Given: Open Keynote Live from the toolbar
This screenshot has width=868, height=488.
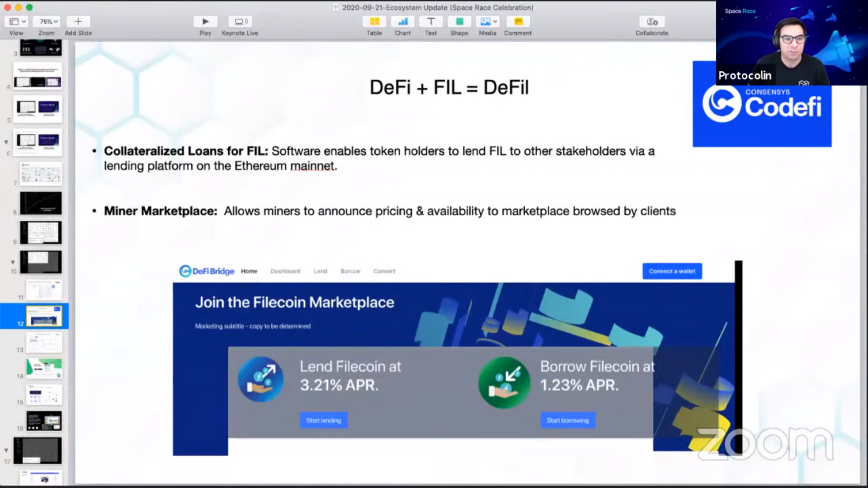Looking at the screenshot, I should tap(239, 22).
